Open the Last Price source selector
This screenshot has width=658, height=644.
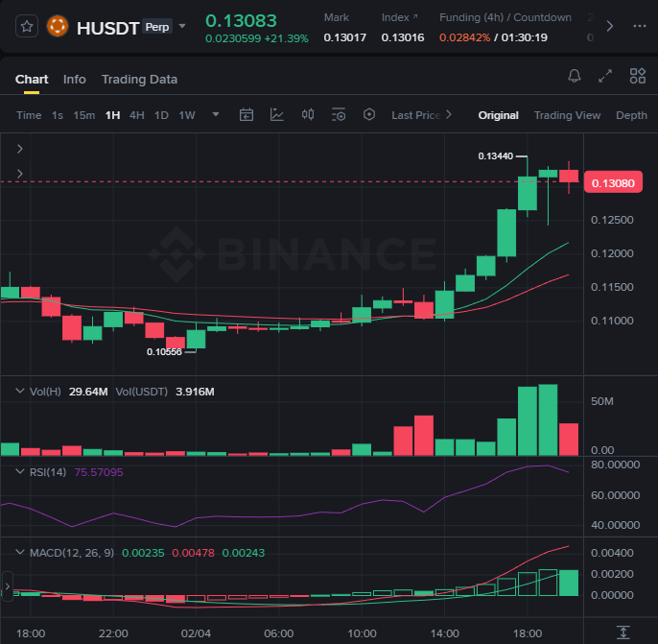(422, 115)
